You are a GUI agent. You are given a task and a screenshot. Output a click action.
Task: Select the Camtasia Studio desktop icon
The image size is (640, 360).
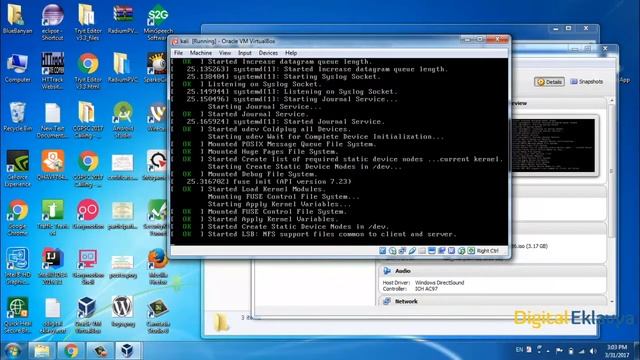click(158, 315)
